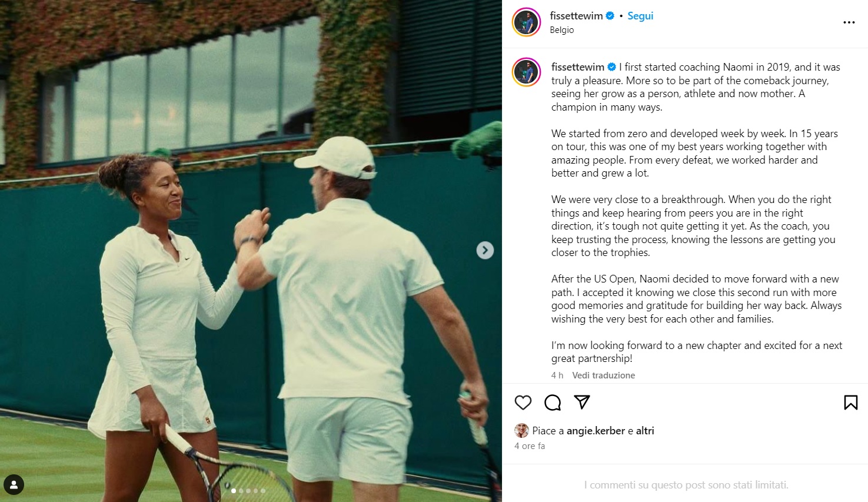Click the carousel dots progress indicator
Screen dimensions: 868x502
(248, 490)
